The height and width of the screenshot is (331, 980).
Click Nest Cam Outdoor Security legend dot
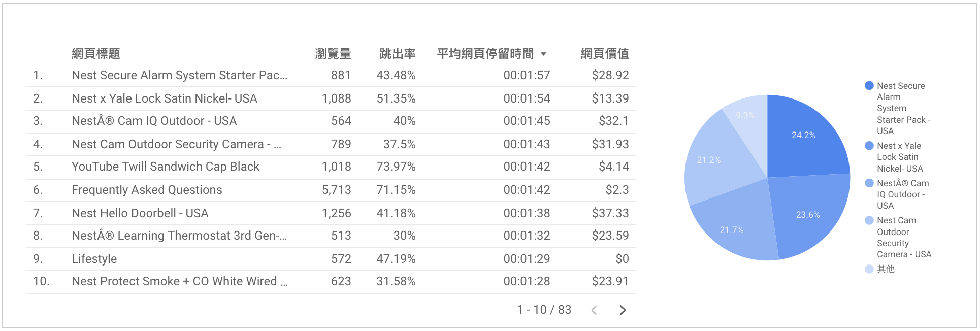coord(869,220)
